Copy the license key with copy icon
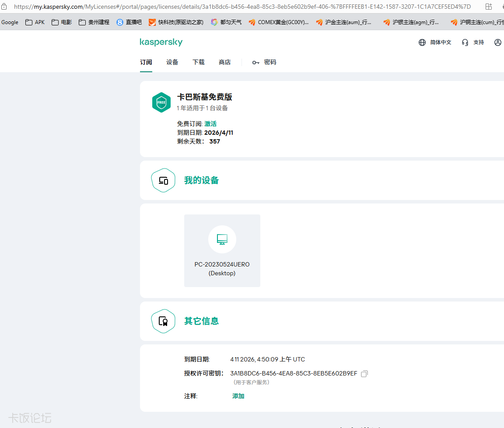Image resolution: width=504 pixels, height=428 pixels. pyautogui.click(x=364, y=374)
